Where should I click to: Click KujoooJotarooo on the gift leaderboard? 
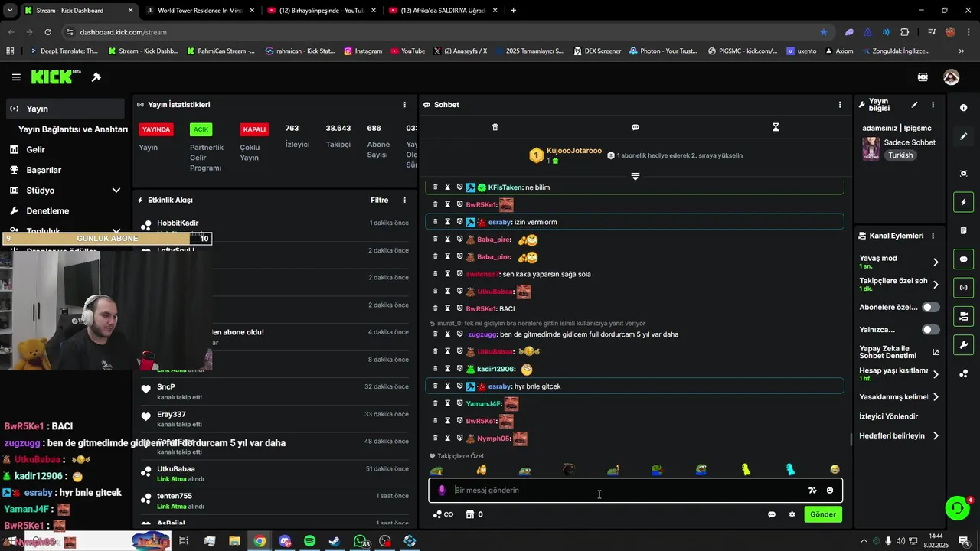coord(573,151)
